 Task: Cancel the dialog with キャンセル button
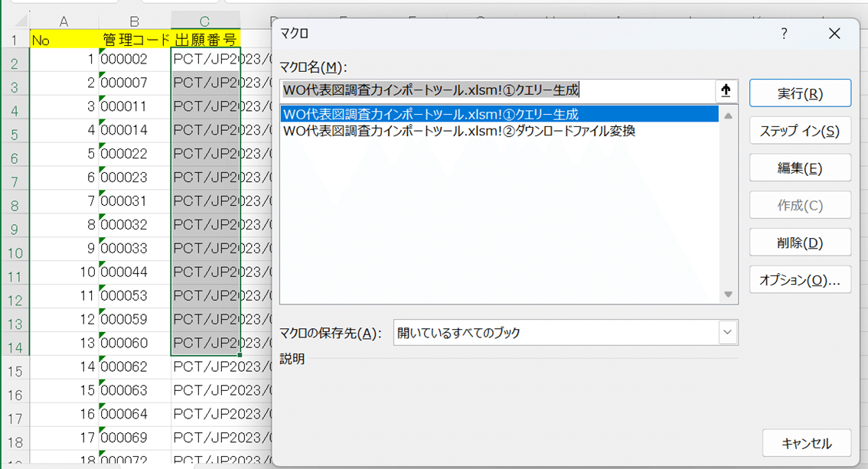coord(807,443)
